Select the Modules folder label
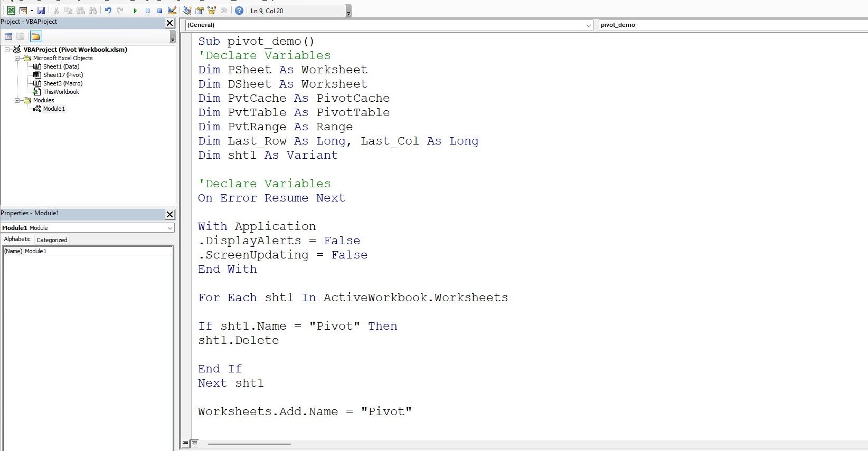868x451 pixels. [x=43, y=100]
